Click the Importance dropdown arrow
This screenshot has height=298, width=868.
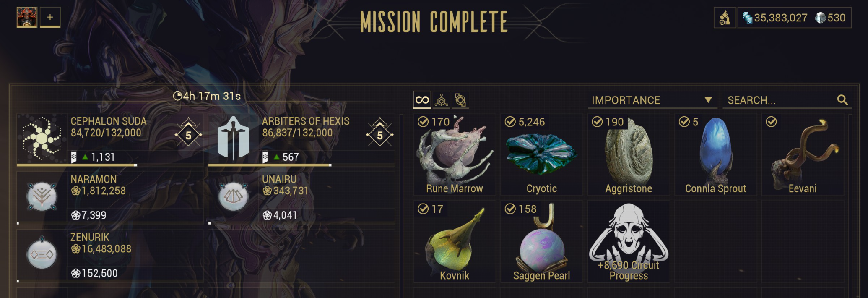708,100
